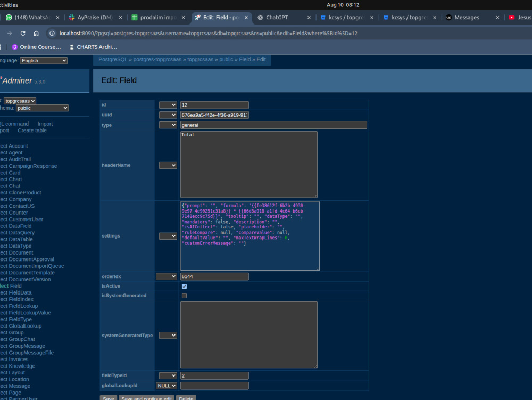The height and width of the screenshot is (400, 532).
Task: Close the AyPraise tab
Action: 120,18
